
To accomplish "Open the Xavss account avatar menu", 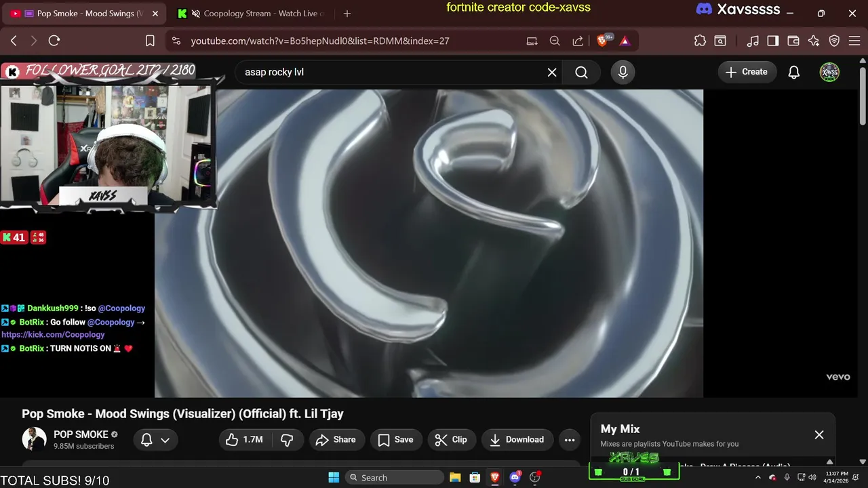I will click(829, 72).
